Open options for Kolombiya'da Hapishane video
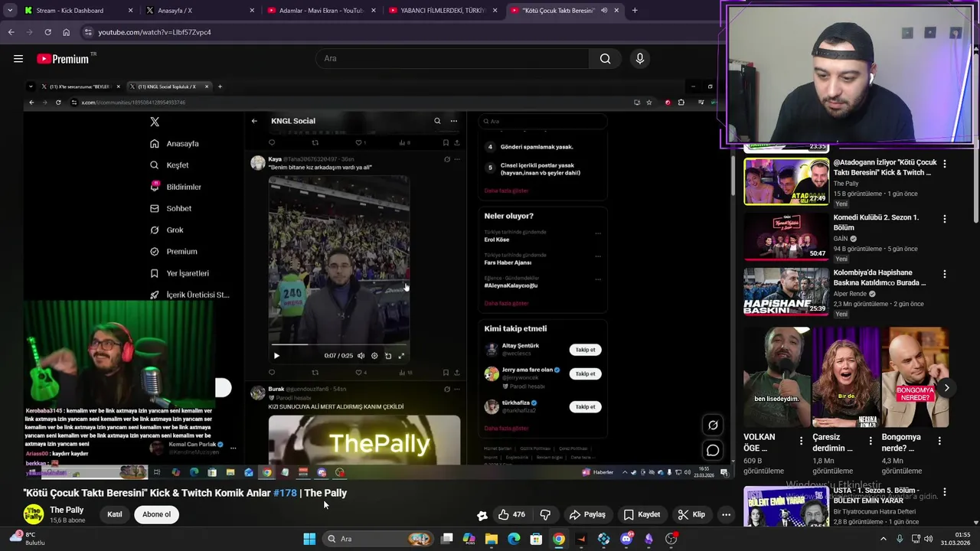 pyautogui.click(x=944, y=274)
